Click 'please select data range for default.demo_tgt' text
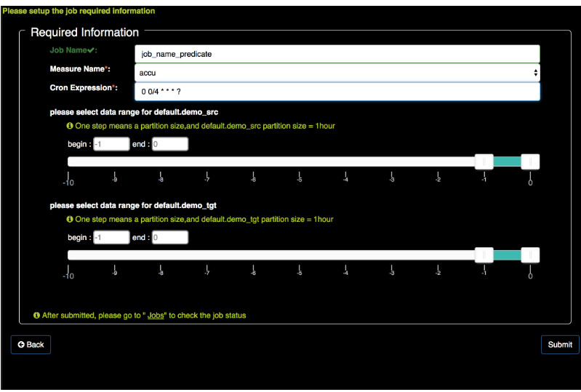This screenshot has width=581, height=392. tap(133, 206)
